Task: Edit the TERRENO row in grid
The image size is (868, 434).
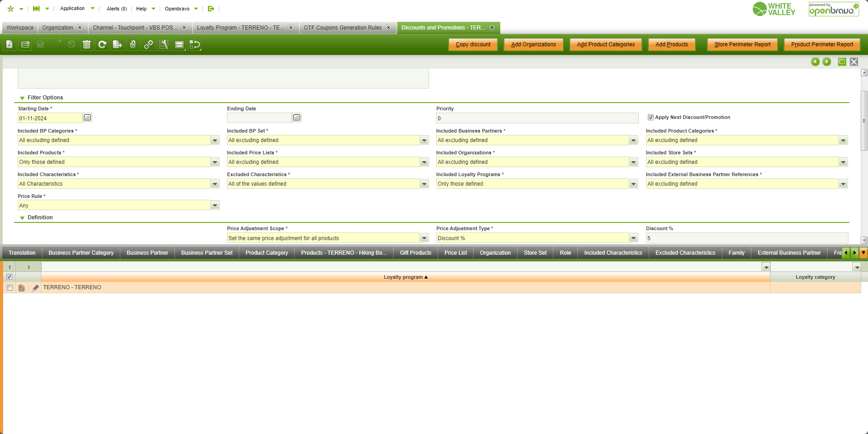Action: [35, 288]
